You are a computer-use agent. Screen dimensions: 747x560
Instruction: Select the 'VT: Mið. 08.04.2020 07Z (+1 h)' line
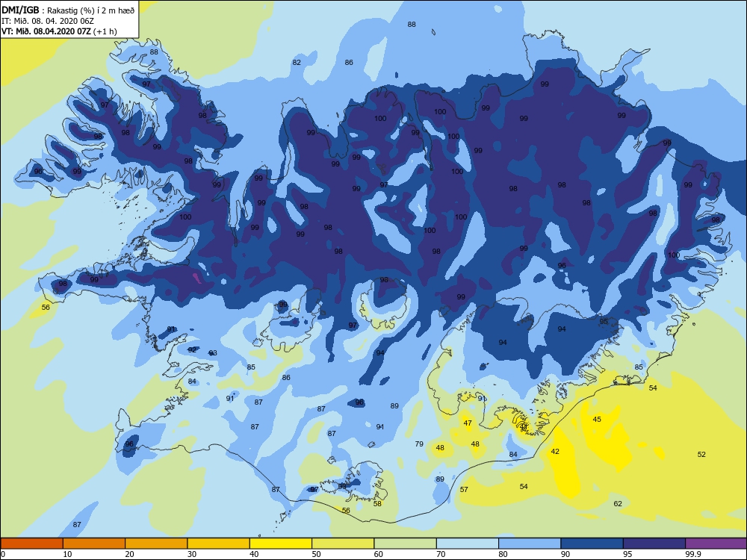coord(59,31)
